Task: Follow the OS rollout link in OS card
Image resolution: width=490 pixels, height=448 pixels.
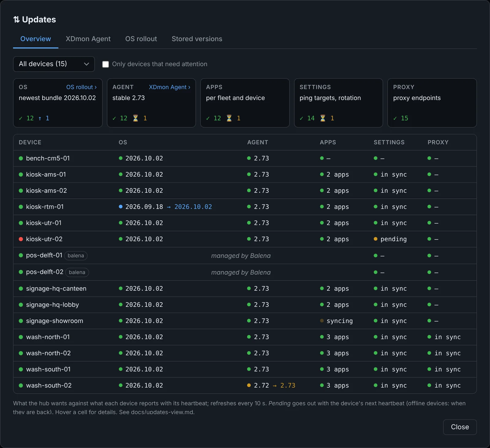Action: click(81, 87)
